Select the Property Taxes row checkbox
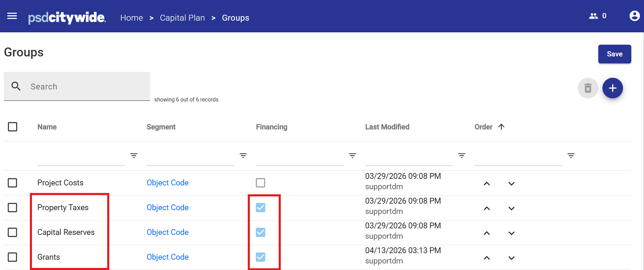The height and width of the screenshot is (270, 644). (13, 207)
